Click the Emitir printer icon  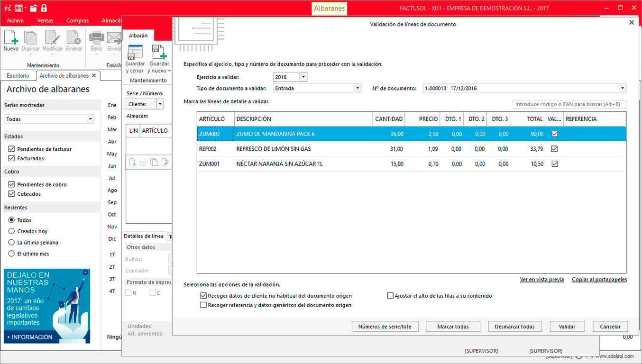click(x=96, y=37)
